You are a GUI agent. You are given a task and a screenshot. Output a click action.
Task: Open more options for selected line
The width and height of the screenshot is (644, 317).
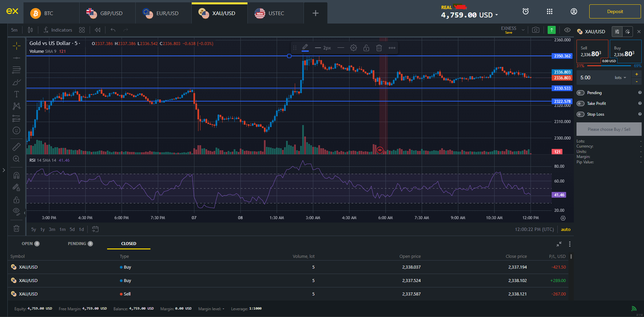click(x=392, y=48)
